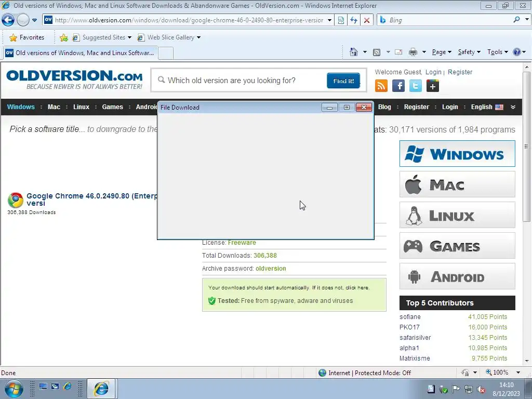Screen dimensions: 532x399
Task: Click the Register link in page header
Action: (460, 72)
